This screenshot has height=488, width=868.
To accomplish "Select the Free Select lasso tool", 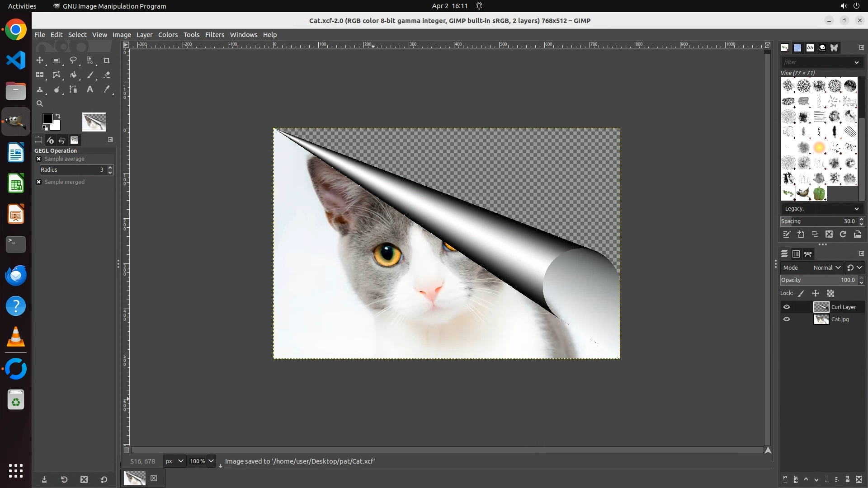I will pos(73,60).
